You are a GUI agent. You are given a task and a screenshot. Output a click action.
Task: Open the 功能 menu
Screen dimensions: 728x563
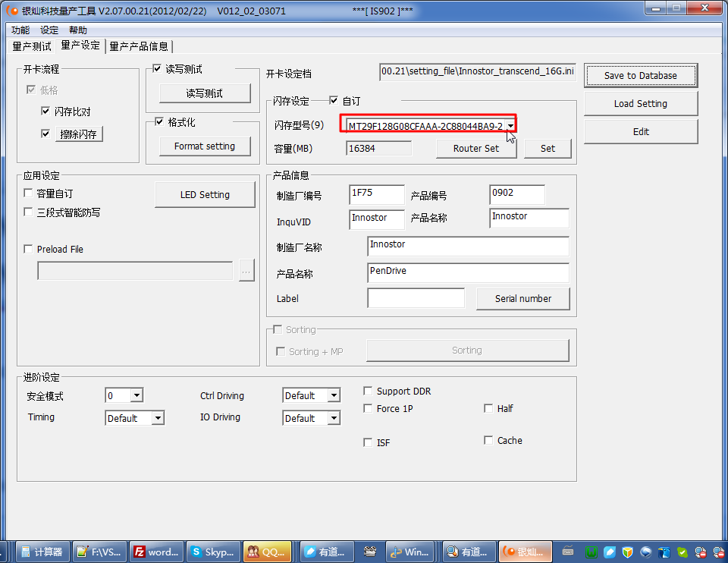pos(20,30)
